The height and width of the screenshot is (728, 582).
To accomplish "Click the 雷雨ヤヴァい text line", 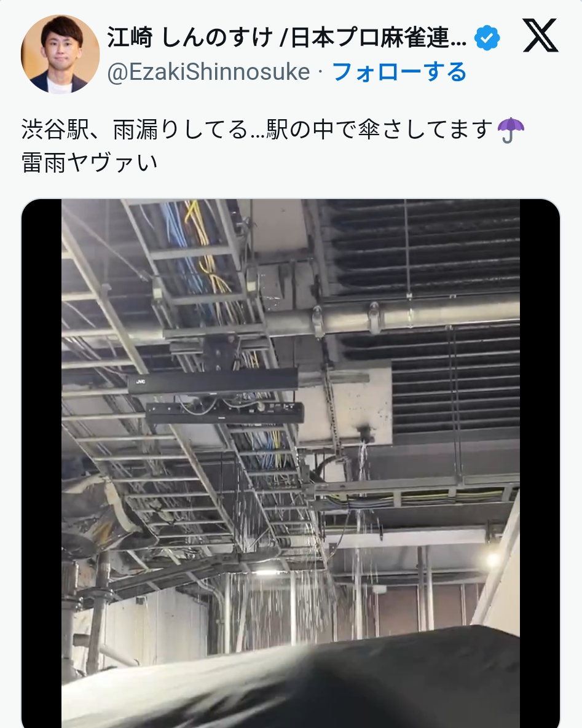I will tap(90, 163).
